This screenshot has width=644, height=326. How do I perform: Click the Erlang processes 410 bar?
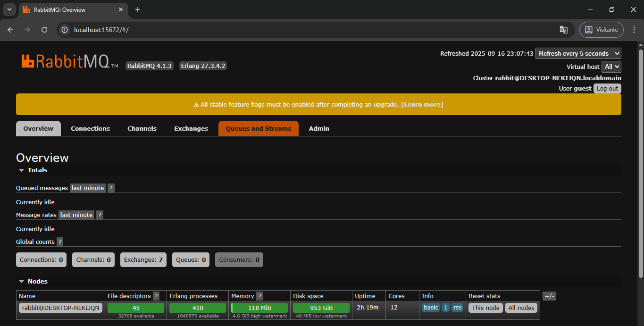(x=198, y=308)
